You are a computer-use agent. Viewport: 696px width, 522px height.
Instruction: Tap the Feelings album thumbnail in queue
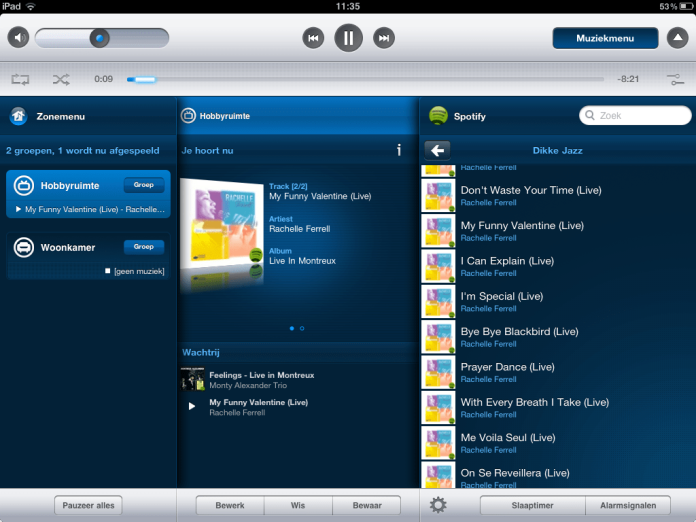coord(192,379)
